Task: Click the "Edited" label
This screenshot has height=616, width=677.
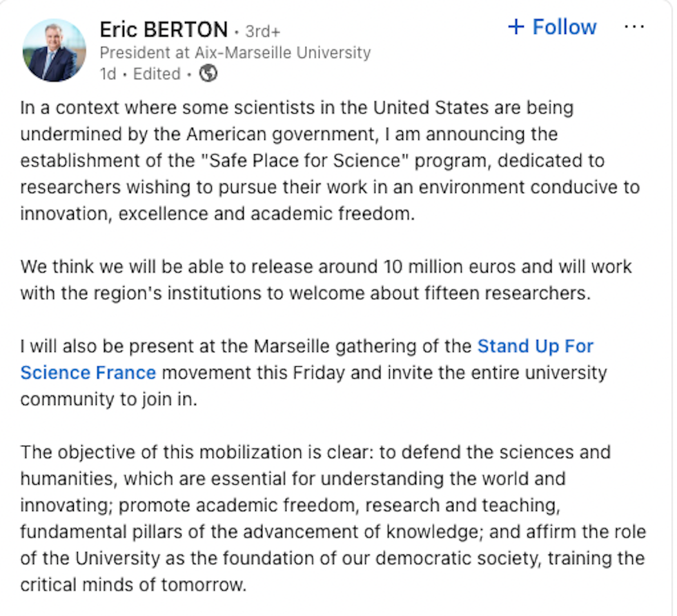Action: pyautogui.click(x=156, y=74)
